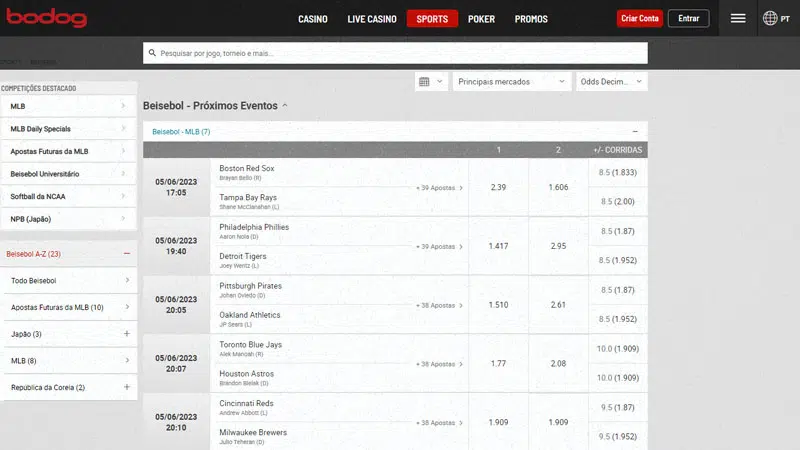
Task: Collapse the Beisebol - Próximos Eventos header
Action: coord(285,105)
